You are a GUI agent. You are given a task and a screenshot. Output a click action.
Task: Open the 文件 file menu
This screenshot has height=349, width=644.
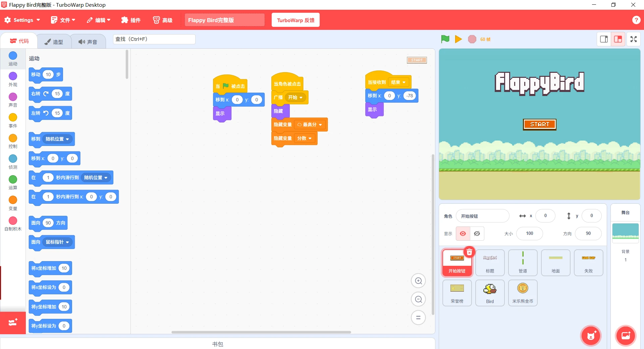[63, 20]
